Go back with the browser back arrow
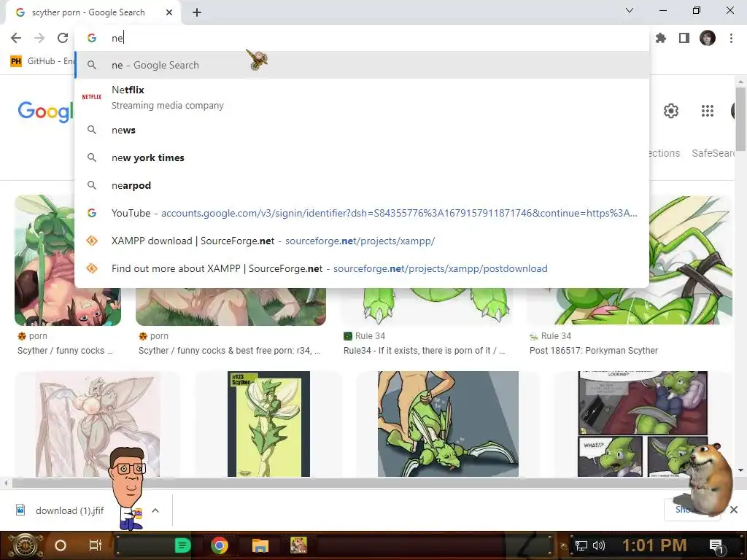The image size is (747, 560). pyautogui.click(x=16, y=38)
